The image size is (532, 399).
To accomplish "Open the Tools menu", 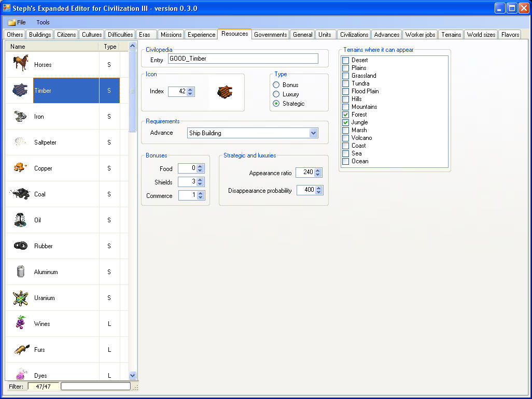I will coord(43,22).
